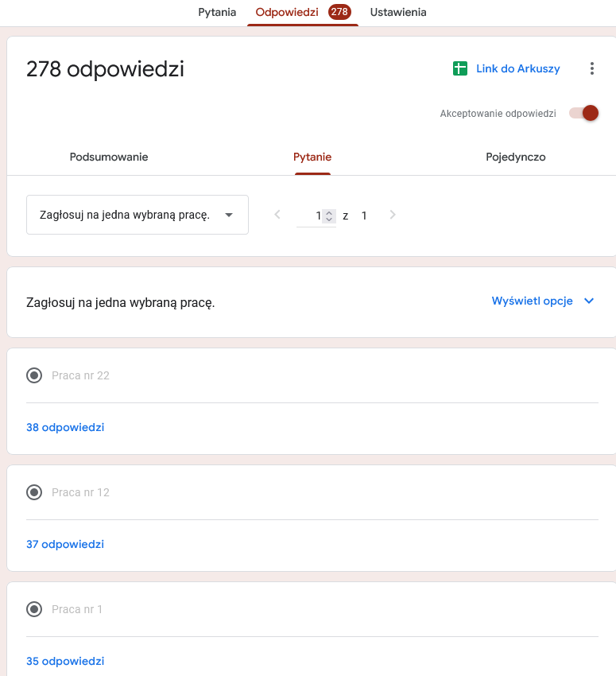Select the Praca nr 12 radio button
Viewport: 616px width, 676px height.
click(x=34, y=492)
